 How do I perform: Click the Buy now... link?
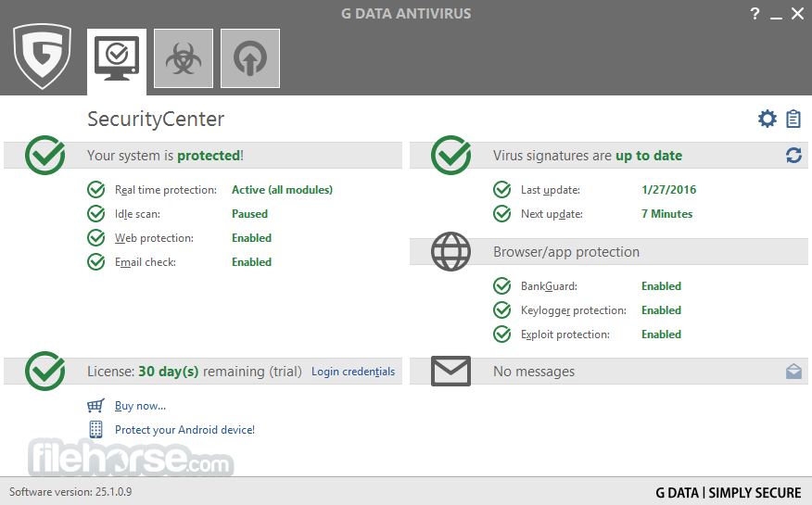tap(140, 406)
